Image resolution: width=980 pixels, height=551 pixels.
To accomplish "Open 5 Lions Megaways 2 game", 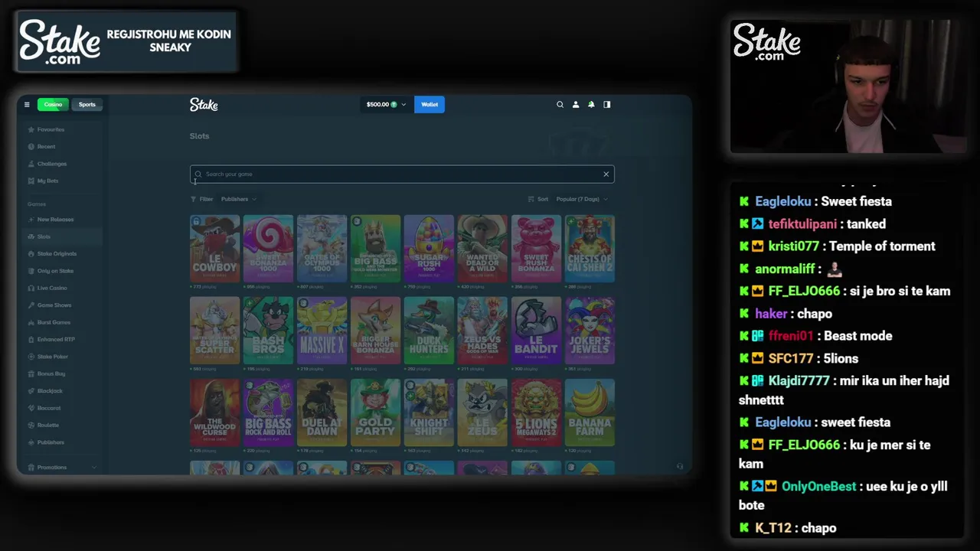I will 536,412.
